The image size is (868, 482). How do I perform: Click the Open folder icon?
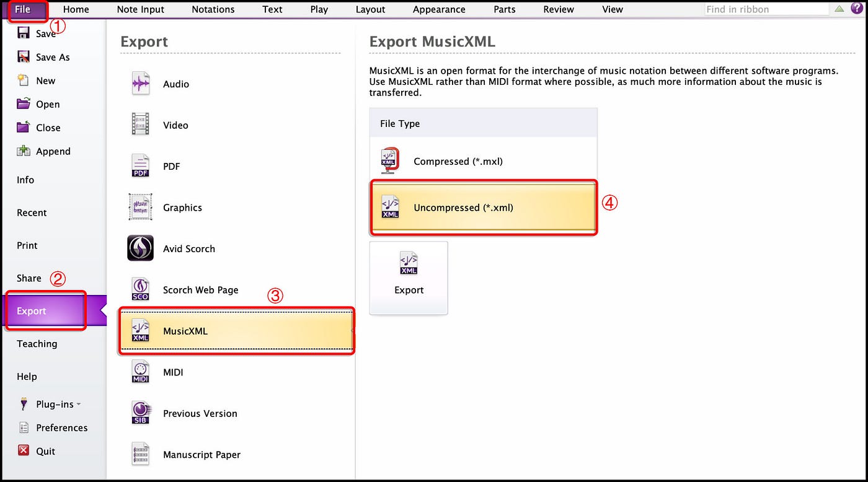tap(24, 104)
